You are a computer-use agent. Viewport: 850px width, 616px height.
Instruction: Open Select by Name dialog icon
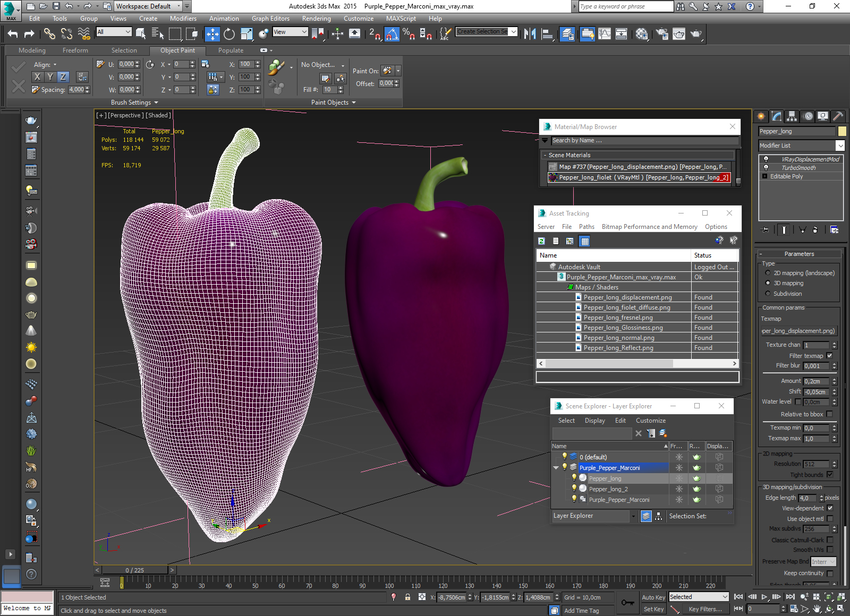point(158,34)
